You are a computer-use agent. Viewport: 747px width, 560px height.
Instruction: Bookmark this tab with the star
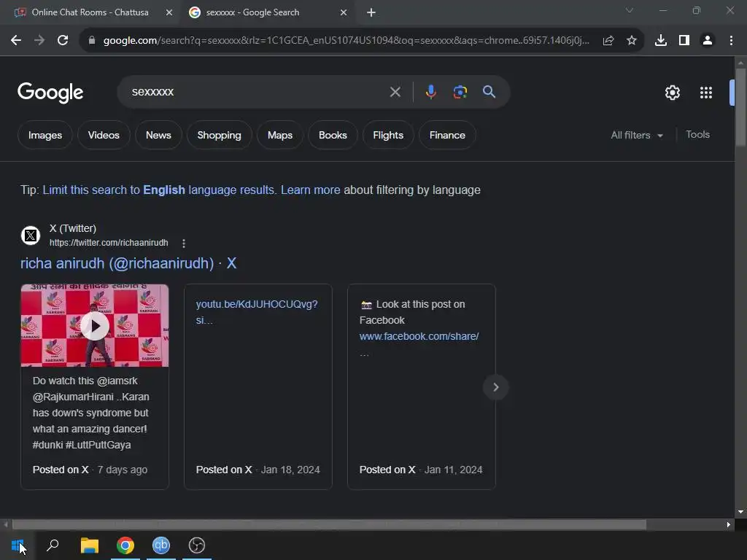[x=632, y=41]
